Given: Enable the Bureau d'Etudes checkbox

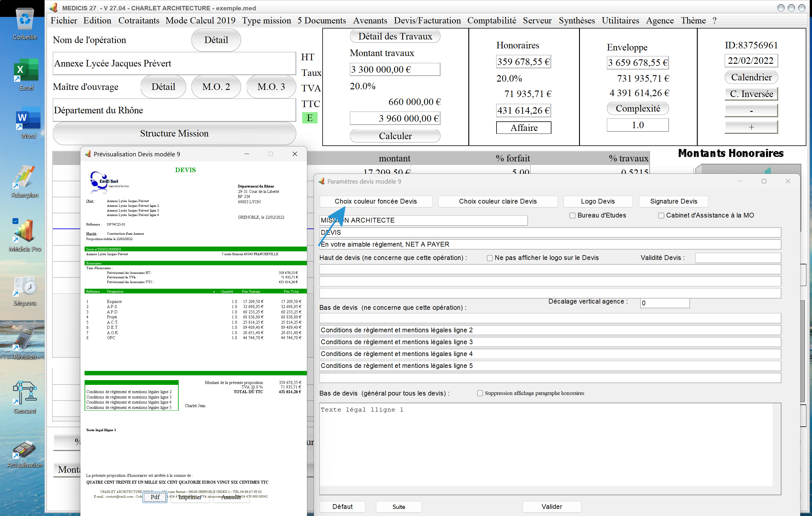Looking at the screenshot, I should (572, 215).
